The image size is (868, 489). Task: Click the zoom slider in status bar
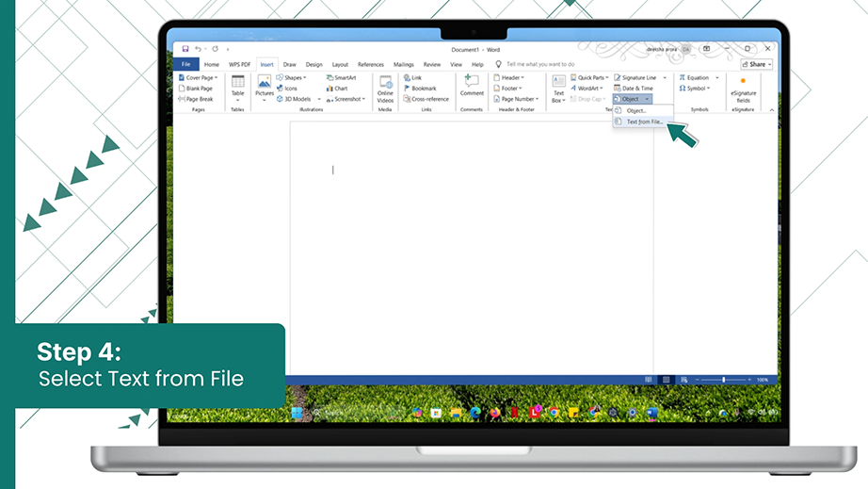click(724, 380)
